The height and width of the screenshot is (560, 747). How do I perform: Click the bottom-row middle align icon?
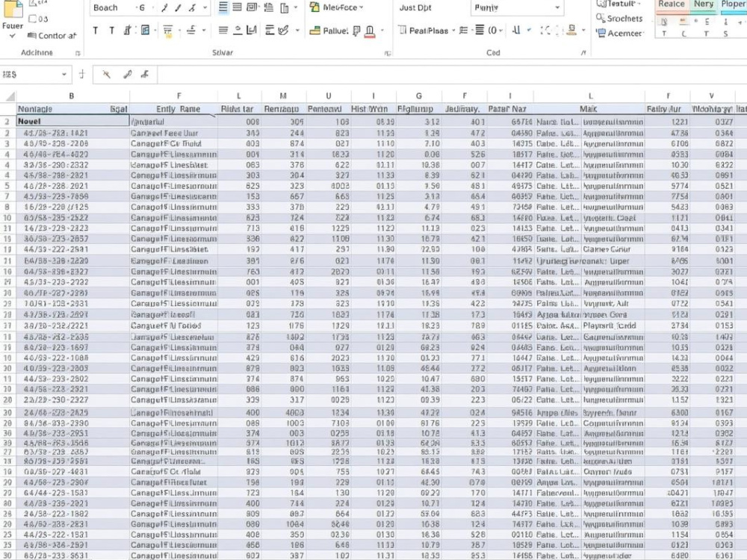tap(238, 31)
